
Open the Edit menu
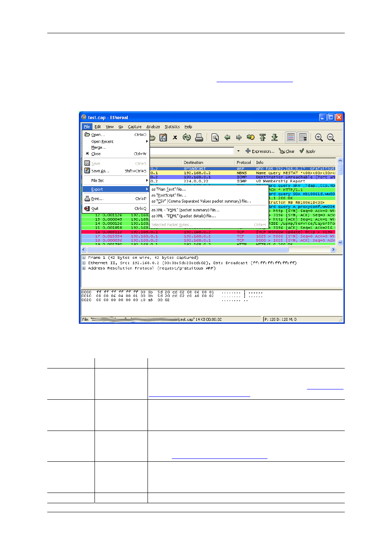point(98,127)
